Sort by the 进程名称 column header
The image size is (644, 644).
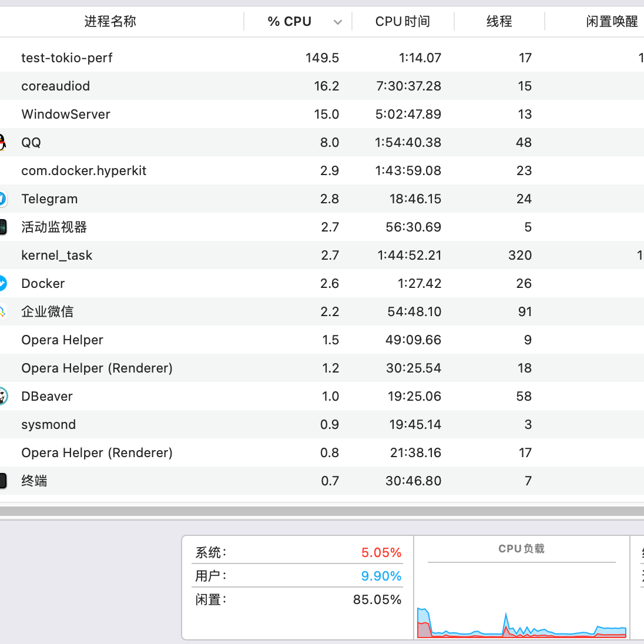pos(110,21)
